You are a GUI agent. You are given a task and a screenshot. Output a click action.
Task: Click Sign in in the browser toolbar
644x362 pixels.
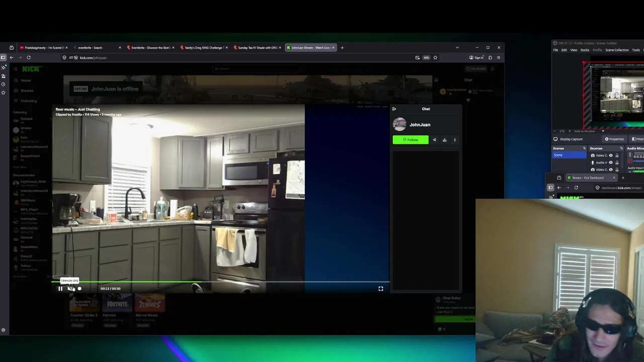[x=476, y=58]
